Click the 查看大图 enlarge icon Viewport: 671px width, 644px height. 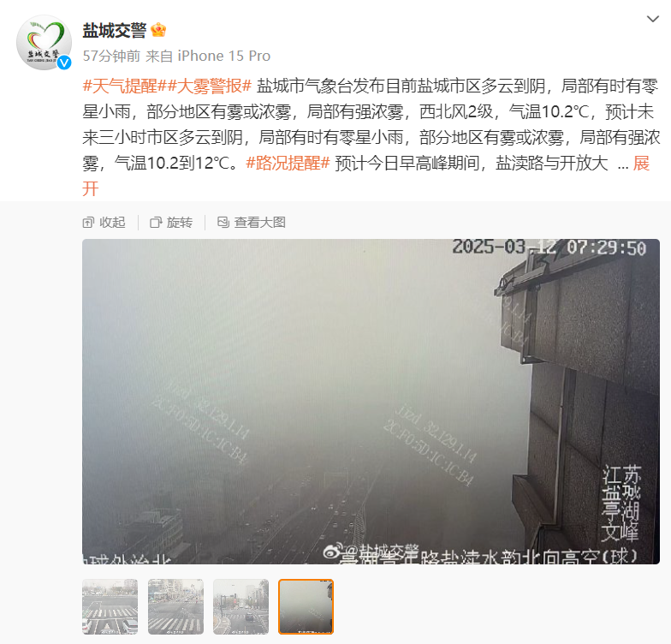[223, 223]
